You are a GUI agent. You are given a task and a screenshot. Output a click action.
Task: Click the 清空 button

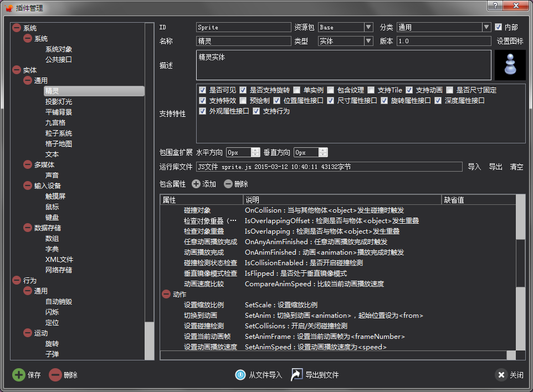(x=516, y=167)
